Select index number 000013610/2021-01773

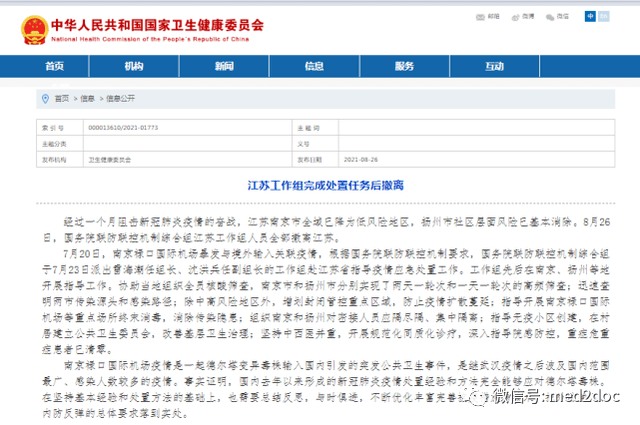pos(123,128)
